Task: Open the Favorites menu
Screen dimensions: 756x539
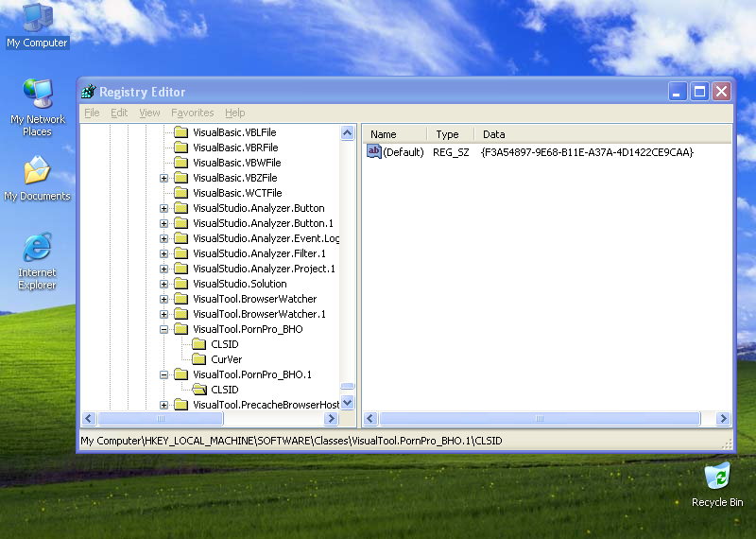Action: point(193,113)
